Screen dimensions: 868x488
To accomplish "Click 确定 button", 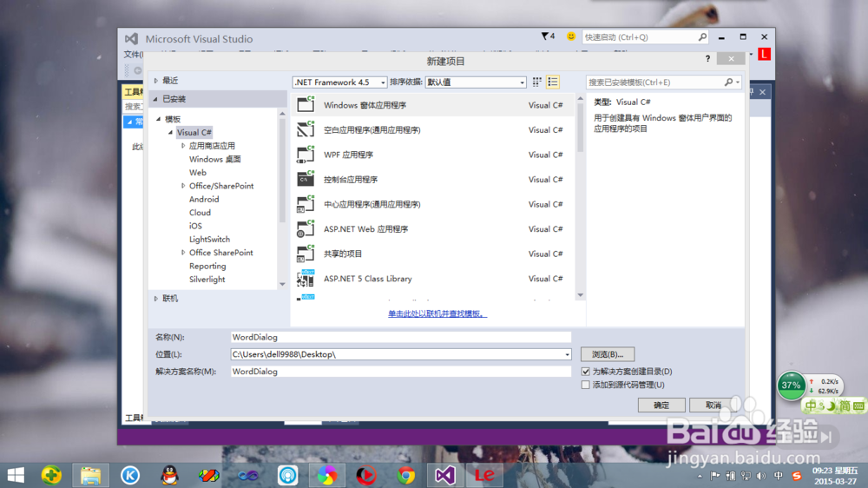I will 661,406.
